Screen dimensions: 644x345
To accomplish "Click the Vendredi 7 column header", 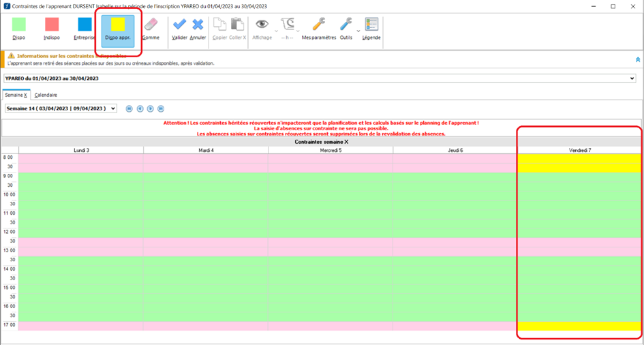I will [579, 150].
